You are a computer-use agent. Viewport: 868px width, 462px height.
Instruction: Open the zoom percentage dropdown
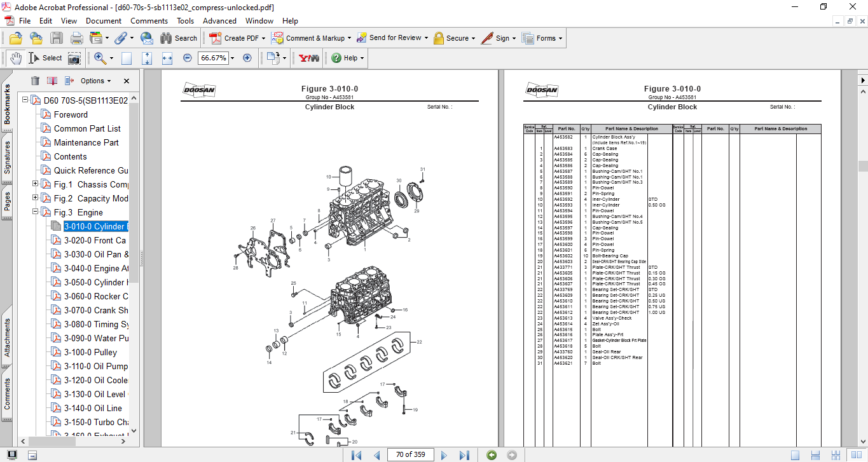tap(232, 58)
